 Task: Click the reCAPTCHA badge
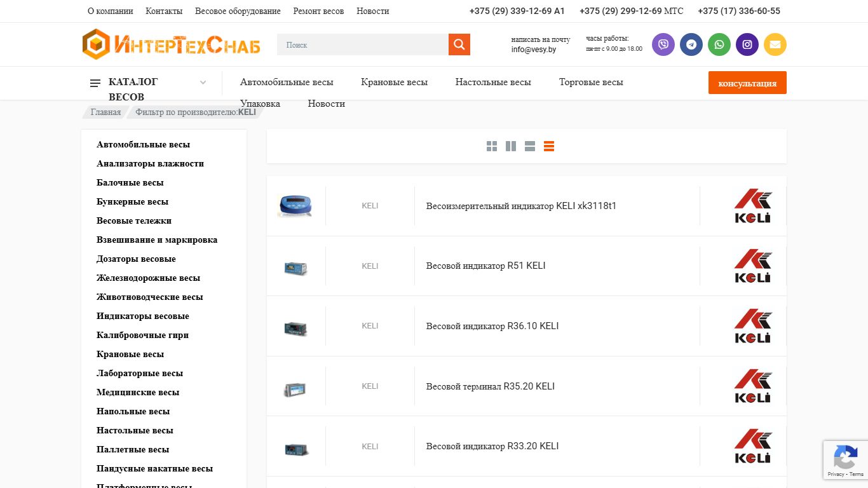846,460
